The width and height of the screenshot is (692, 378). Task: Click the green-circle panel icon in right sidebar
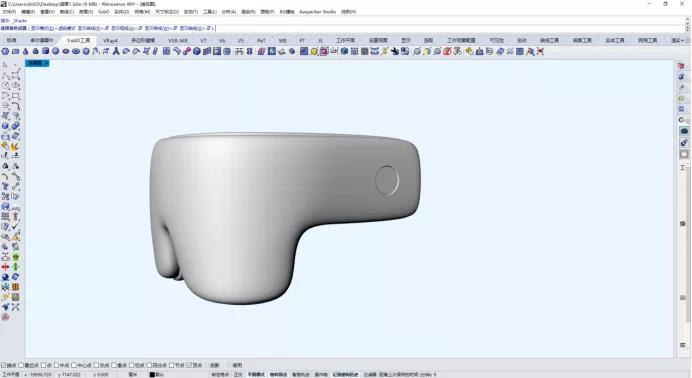682,120
